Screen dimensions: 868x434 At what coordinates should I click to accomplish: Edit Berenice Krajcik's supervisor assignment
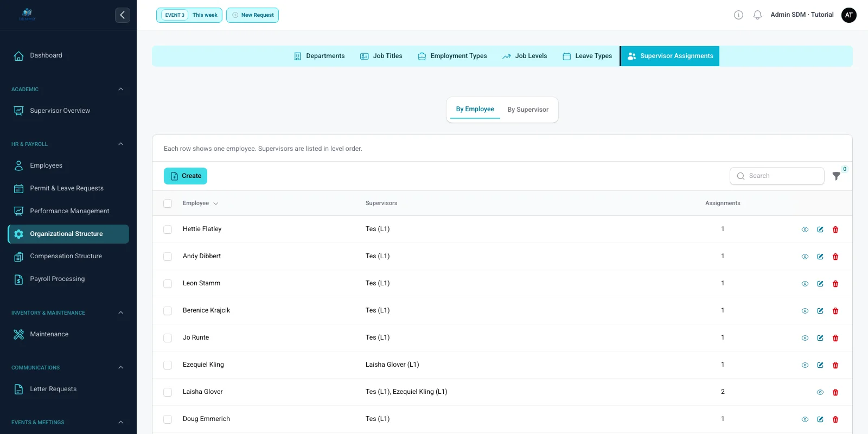coord(820,311)
